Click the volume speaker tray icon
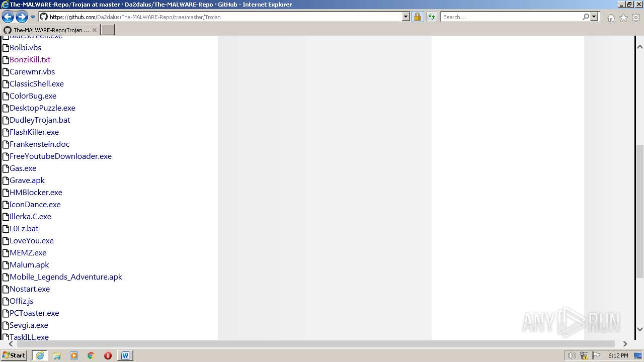This screenshot has width=644, height=362. [572, 355]
